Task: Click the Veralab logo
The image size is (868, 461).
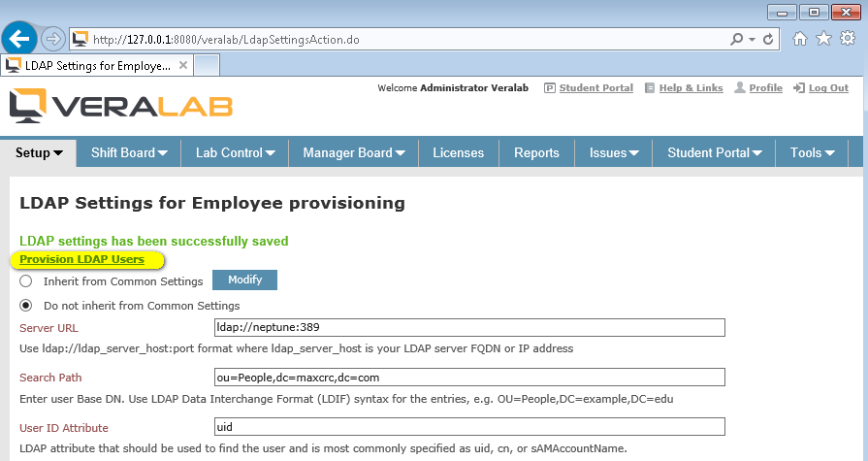Action: (x=121, y=105)
